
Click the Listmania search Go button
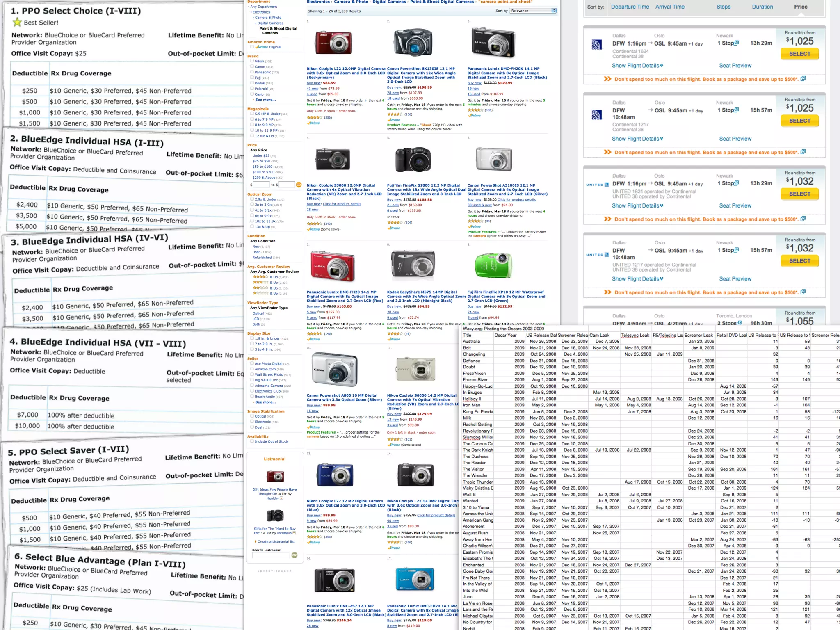click(294, 555)
